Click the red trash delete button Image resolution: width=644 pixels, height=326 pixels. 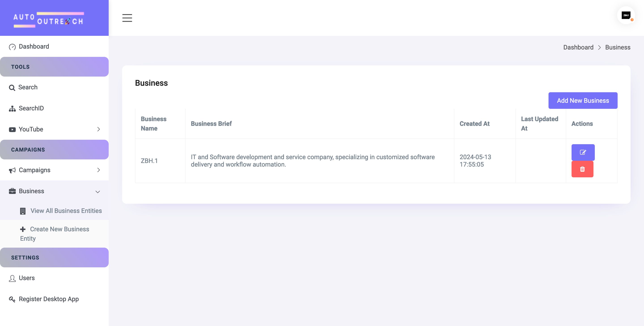[x=582, y=169]
